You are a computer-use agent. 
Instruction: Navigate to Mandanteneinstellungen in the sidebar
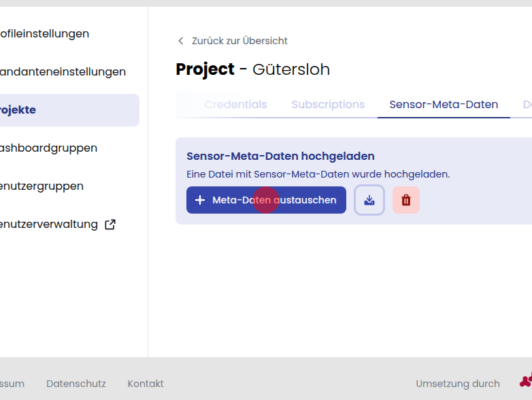[63, 72]
